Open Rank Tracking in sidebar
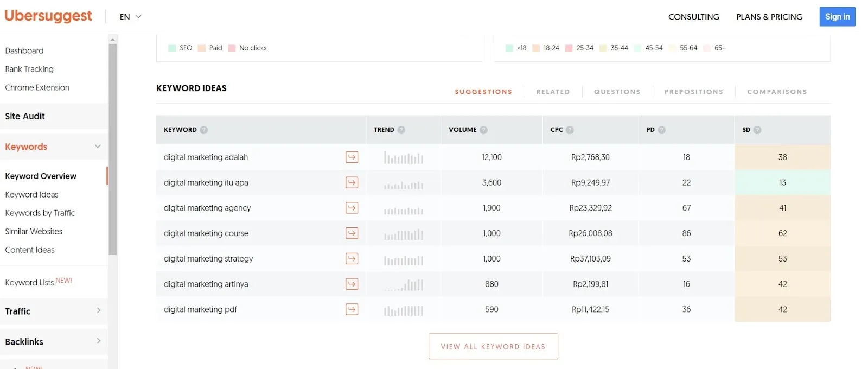The image size is (868, 369). [29, 69]
